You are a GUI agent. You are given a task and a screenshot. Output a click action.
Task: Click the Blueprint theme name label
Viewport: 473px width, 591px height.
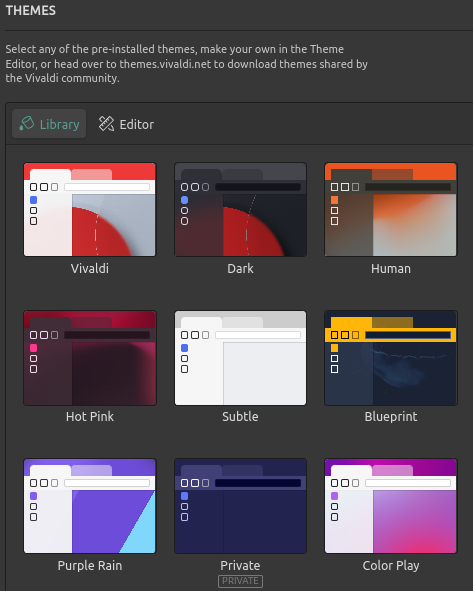(391, 416)
